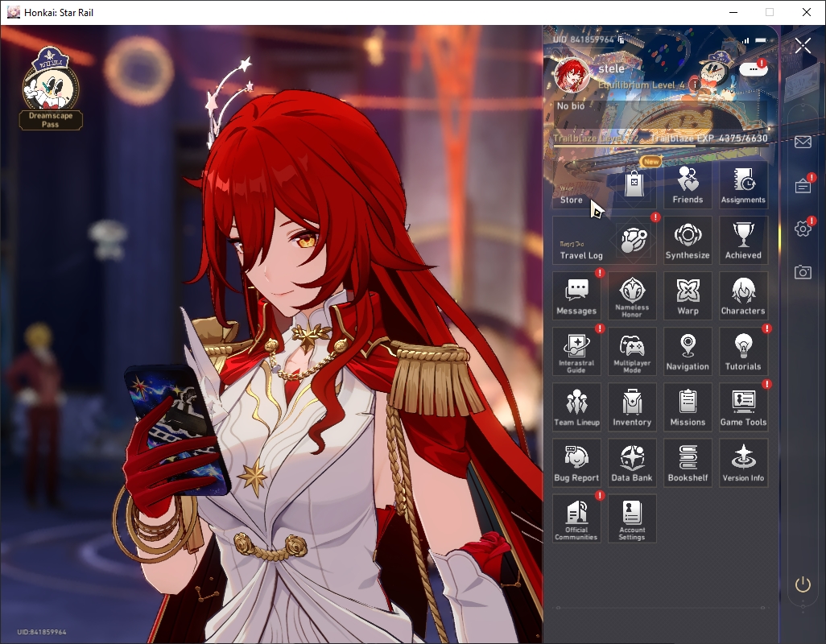Open the mail envelope icon
Viewport: 826px width, 644px height.
(803, 142)
